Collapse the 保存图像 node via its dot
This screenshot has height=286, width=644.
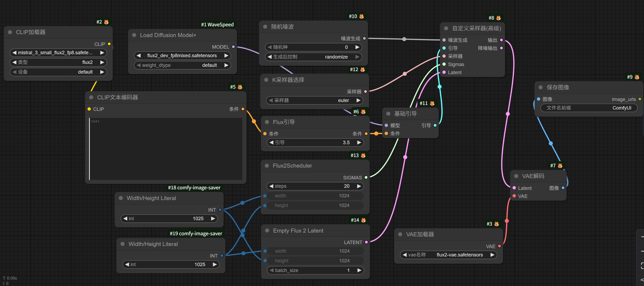[540, 88]
